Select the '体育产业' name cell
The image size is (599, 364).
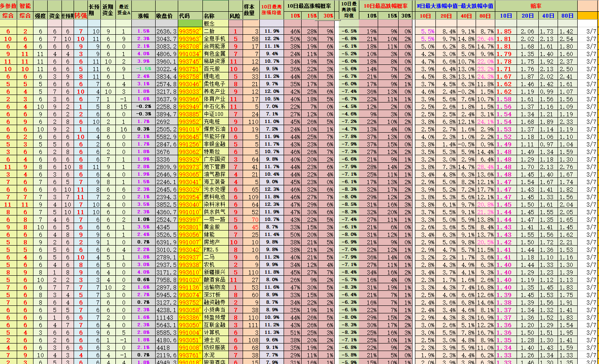pos(215,99)
